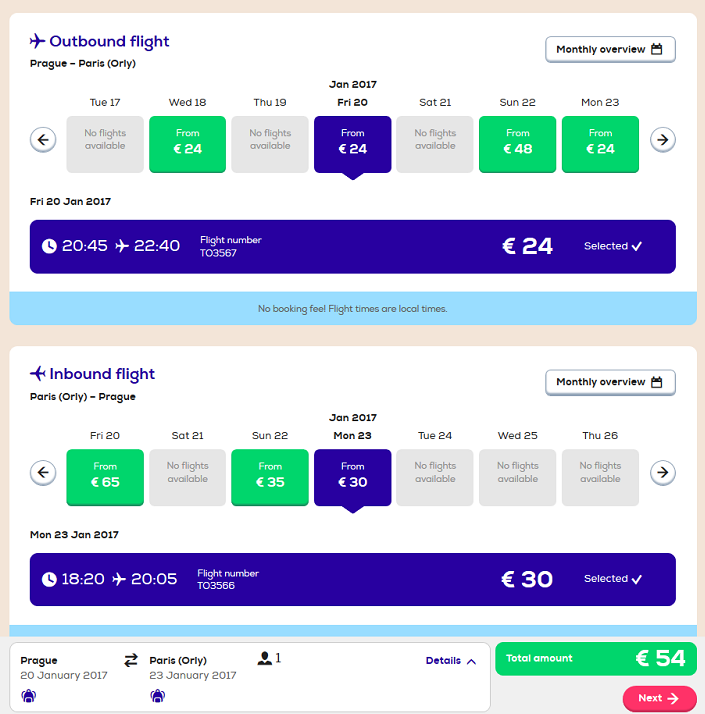Toggle selected inbound flight TO3566
The width and height of the screenshot is (705, 714).
point(352,579)
